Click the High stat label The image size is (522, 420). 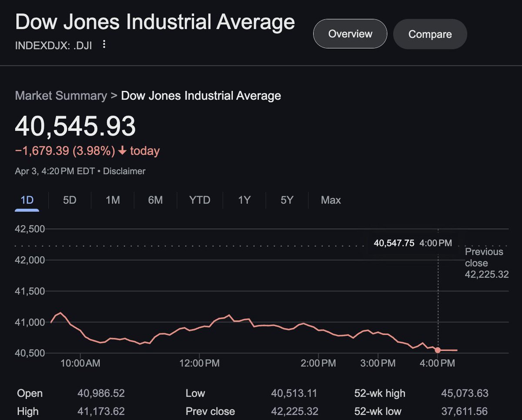(27, 411)
